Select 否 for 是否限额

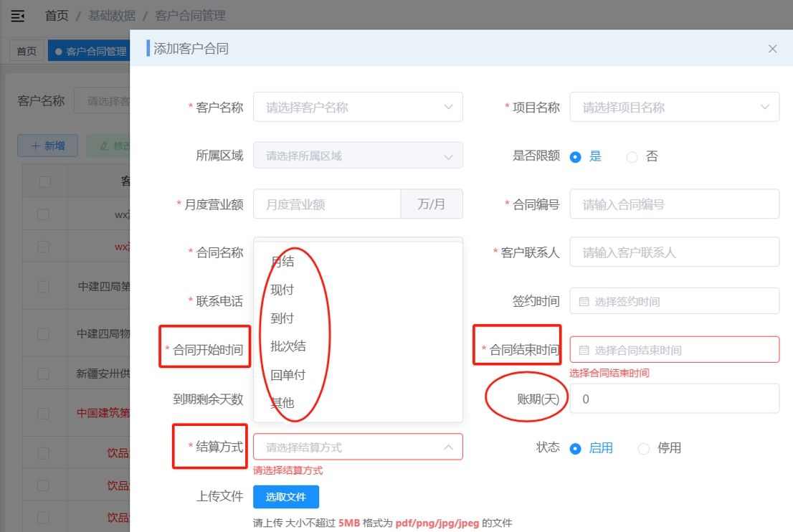tap(632, 157)
